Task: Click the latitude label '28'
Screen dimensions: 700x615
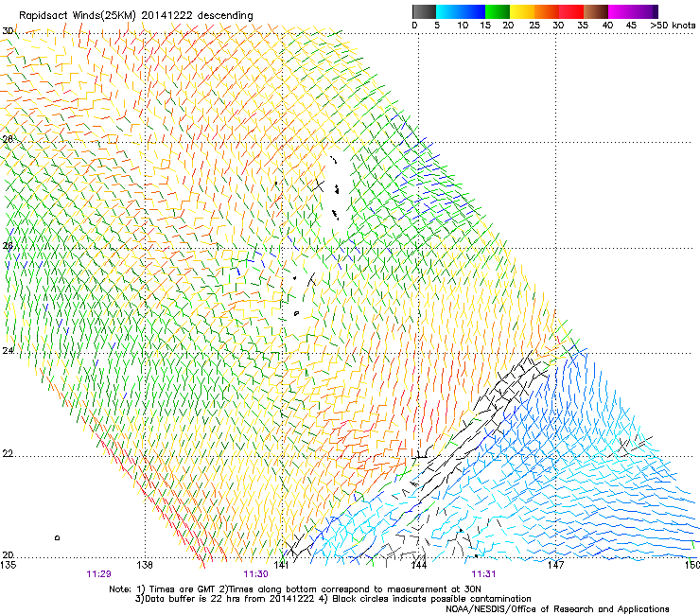Action: tap(8, 139)
